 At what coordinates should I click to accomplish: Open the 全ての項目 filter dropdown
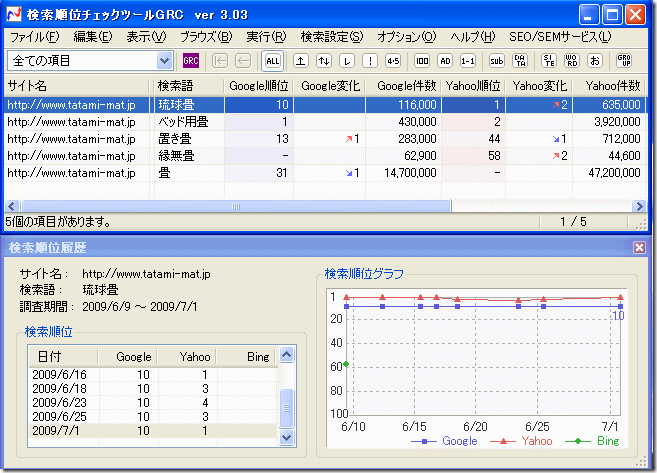pyautogui.click(x=165, y=61)
